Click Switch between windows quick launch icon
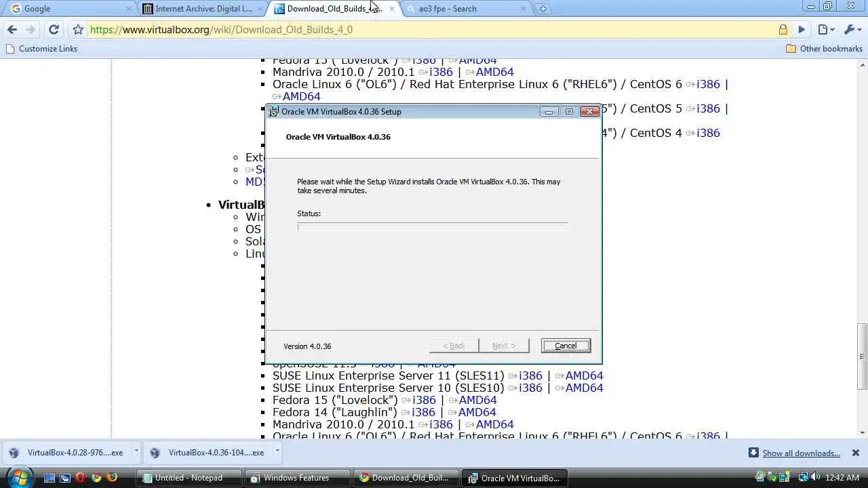 [x=64, y=478]
